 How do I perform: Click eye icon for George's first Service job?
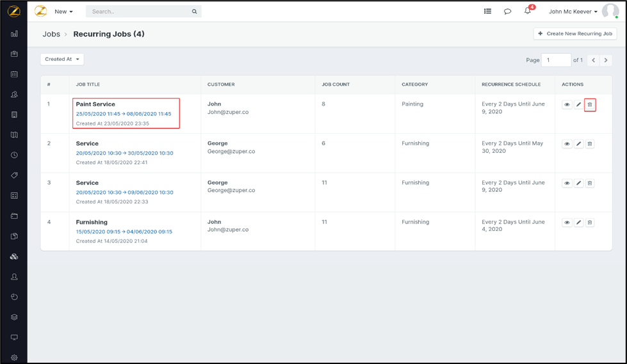tap(567, 144)
